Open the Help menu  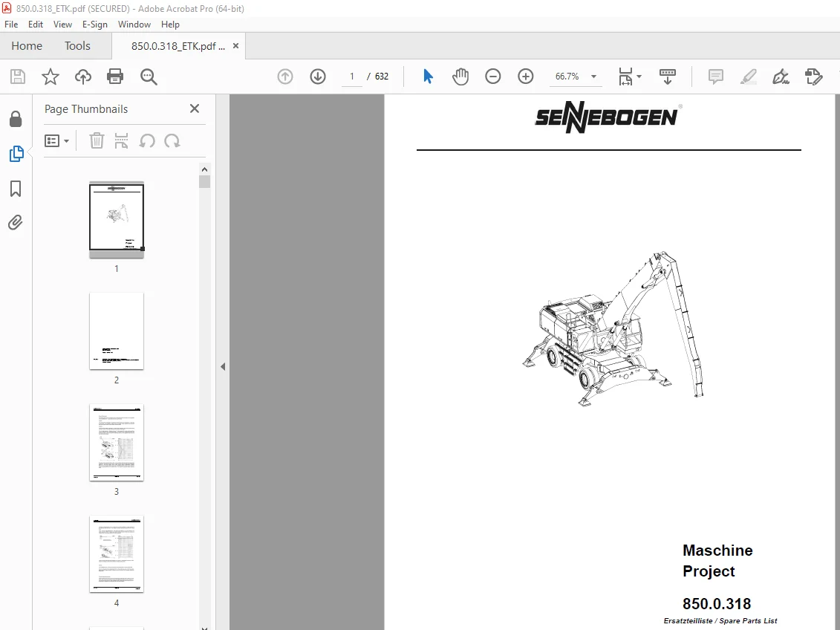(170, 24)
